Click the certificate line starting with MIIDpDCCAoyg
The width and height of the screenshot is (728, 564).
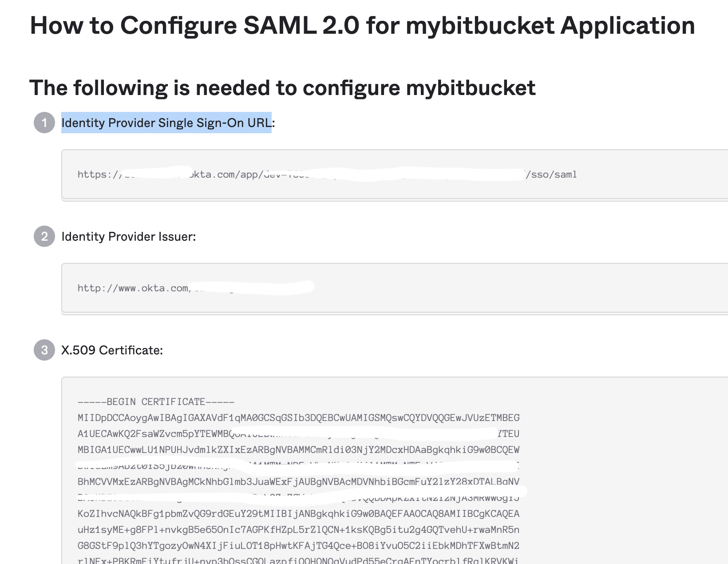click(x=298, y=418)
